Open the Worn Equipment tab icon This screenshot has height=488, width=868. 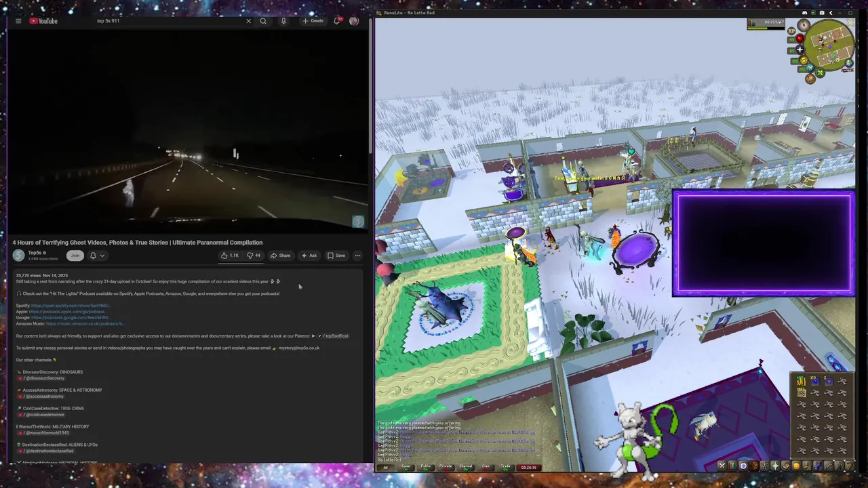point(765,466)
